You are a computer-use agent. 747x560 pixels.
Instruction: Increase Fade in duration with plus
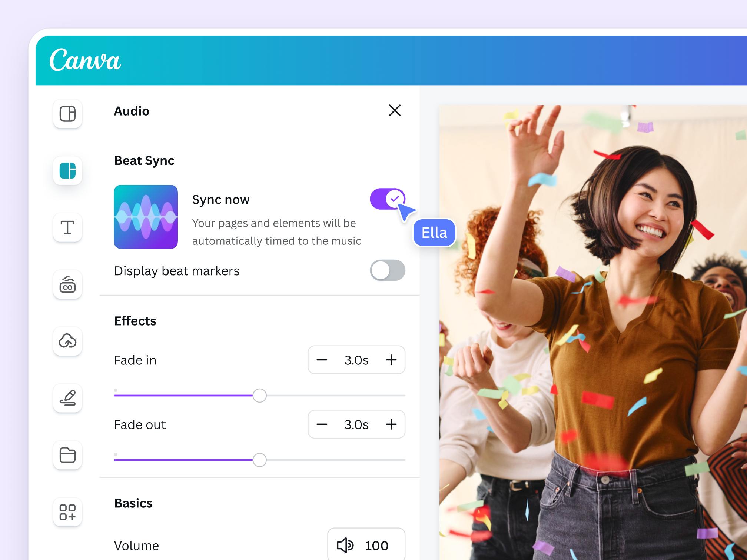click(391, 360)
